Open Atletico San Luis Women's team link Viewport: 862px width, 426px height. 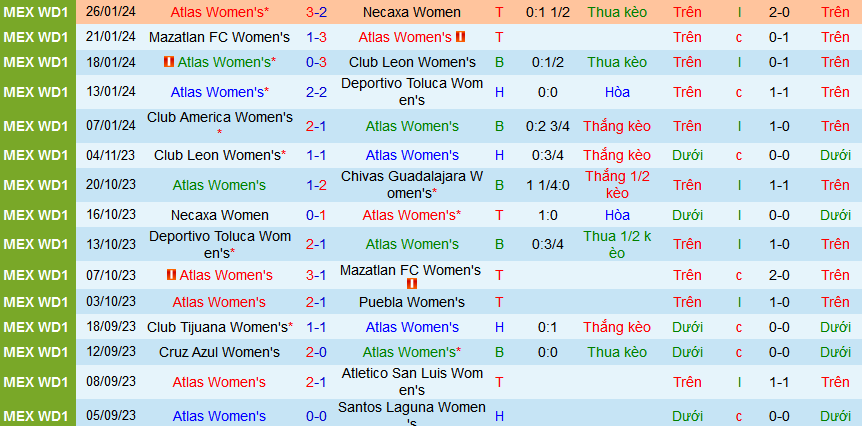click(411, 382)
